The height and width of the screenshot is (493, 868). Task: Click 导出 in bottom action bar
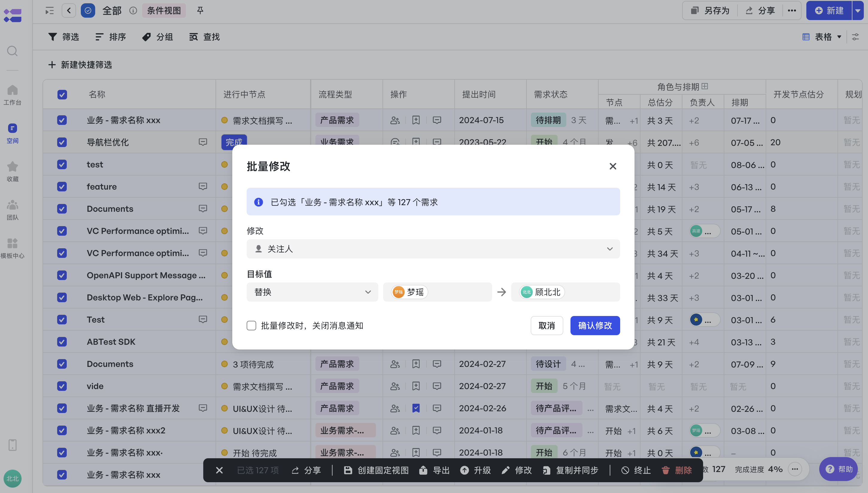(x=434, y=470)
